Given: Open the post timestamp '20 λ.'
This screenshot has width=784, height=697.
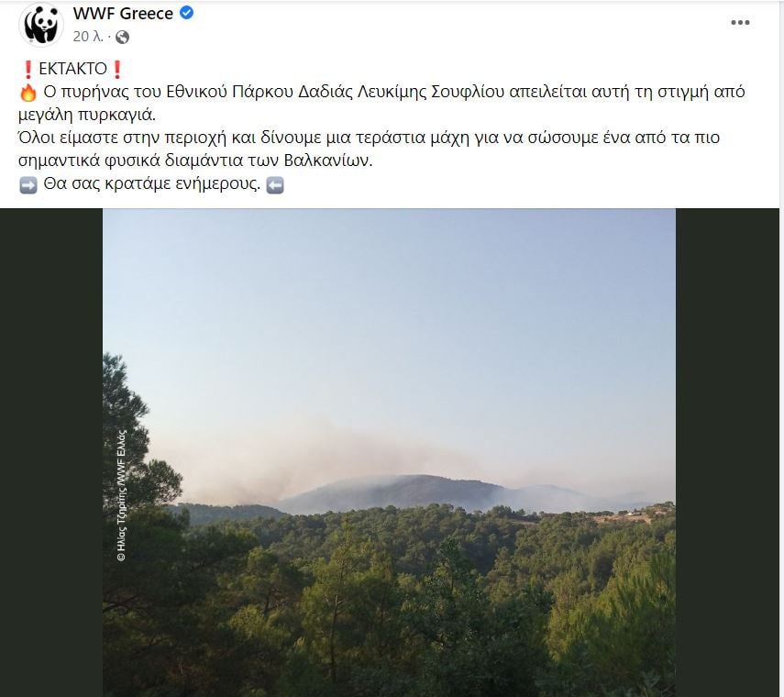Looking at the screenshot, I should [88, 37].
